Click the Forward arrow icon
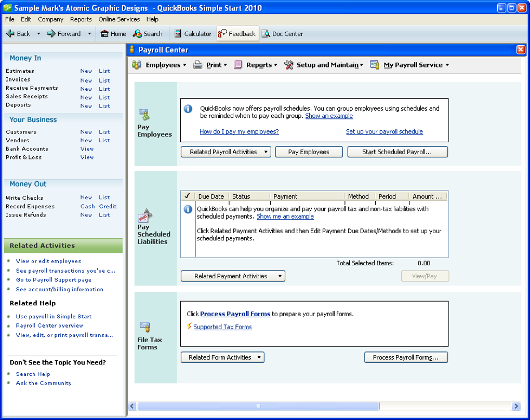 (51, 33)
